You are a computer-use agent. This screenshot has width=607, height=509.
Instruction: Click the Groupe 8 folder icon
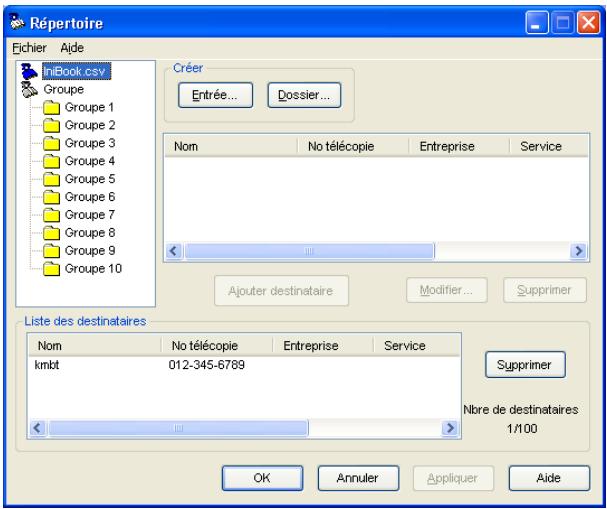point(51,233)
